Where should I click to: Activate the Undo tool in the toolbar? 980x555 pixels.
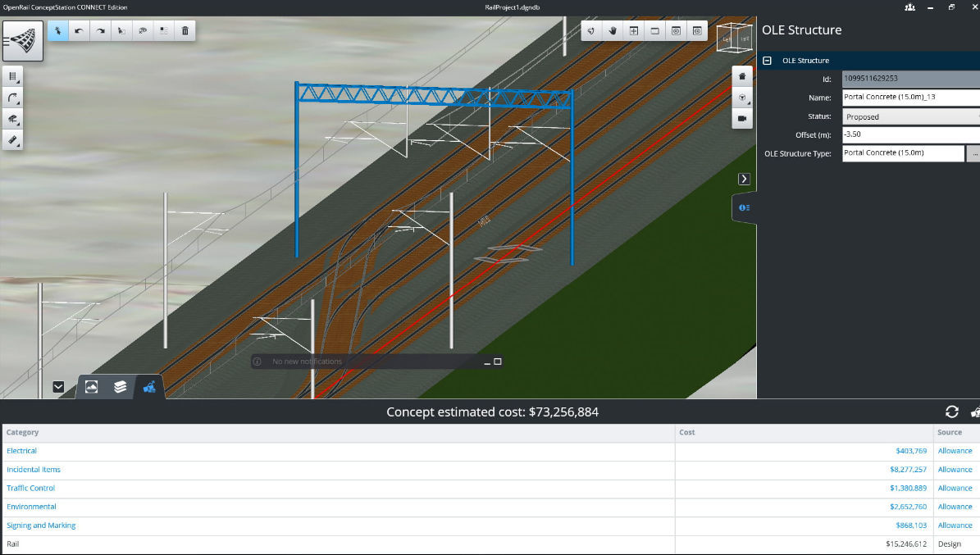[80, 30]
